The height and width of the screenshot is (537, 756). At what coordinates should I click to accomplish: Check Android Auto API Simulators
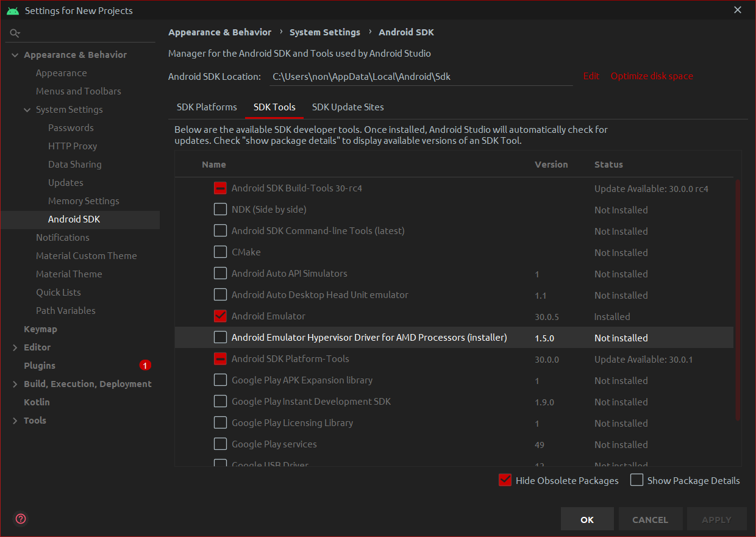coord(220,274)
